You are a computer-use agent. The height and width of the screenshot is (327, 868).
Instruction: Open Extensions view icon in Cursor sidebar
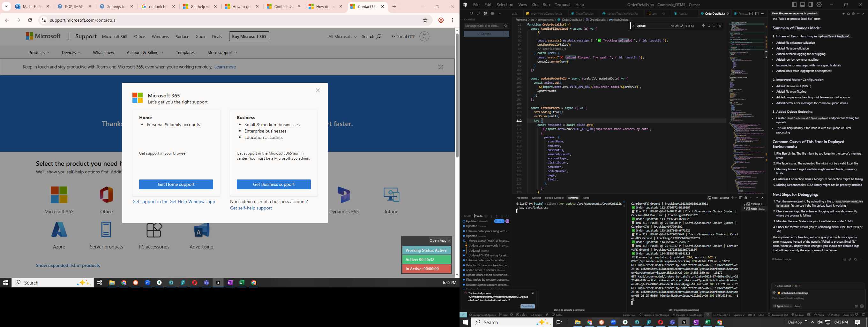493,14
